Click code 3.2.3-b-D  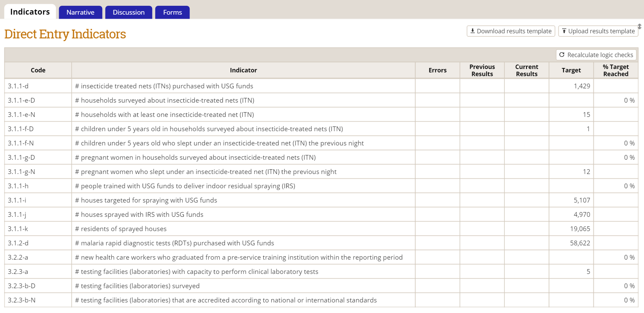pos(22,286)
